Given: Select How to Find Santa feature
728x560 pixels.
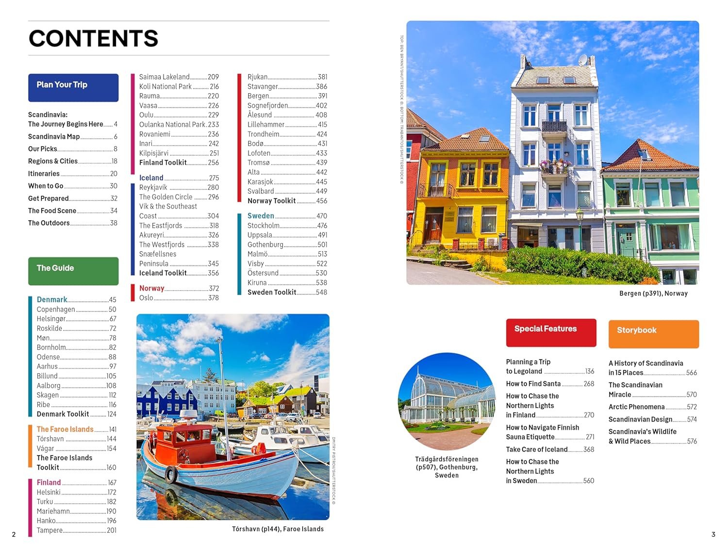Looking at the screenshot, I should [533, 384].
